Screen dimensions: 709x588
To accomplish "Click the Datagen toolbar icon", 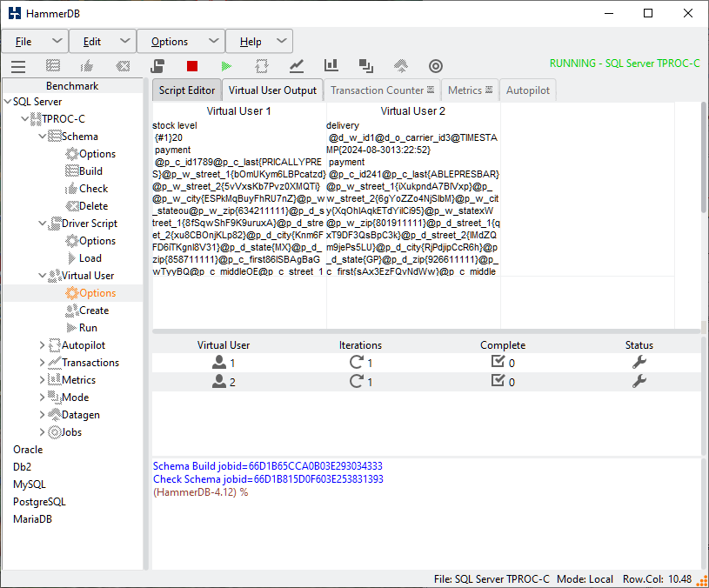I will click(401, 66).
